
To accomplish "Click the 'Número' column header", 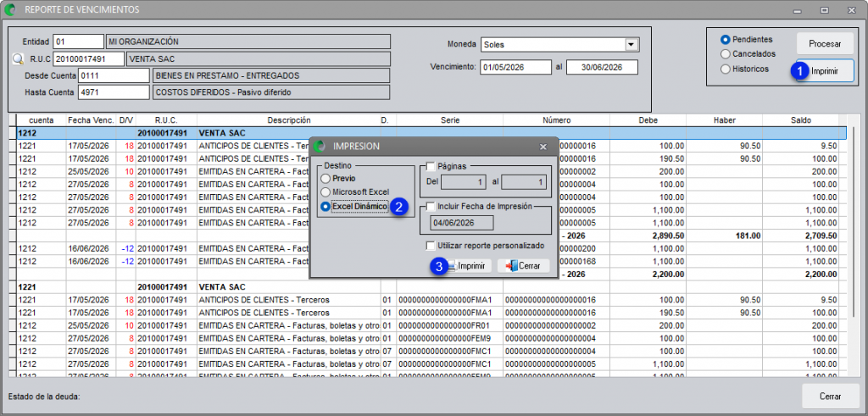I will (556, 120).
